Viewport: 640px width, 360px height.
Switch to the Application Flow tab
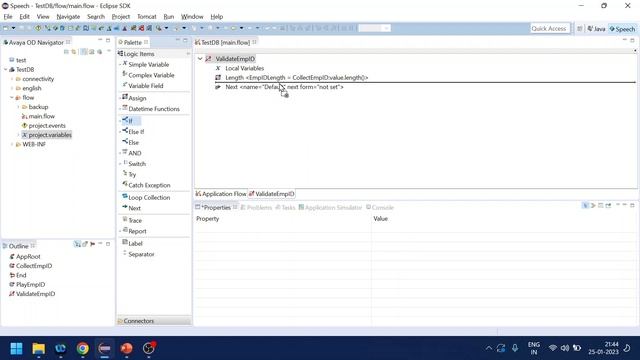pos(221,194)
